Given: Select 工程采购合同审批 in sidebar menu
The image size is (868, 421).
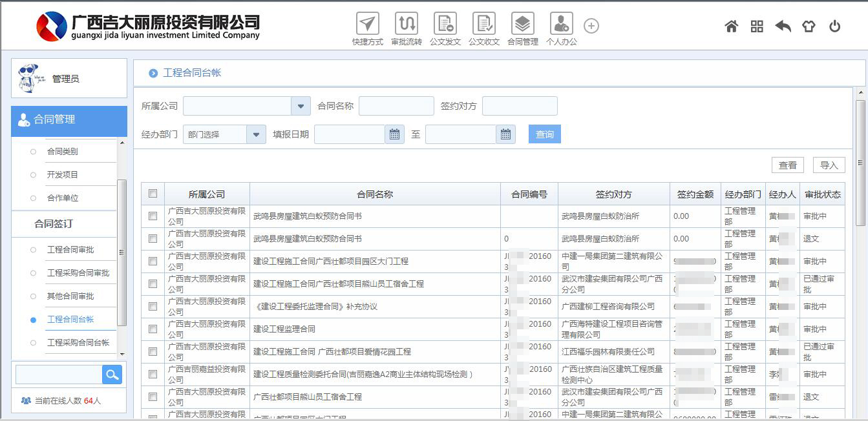Looking at the screenshot, I should [78, 273].
